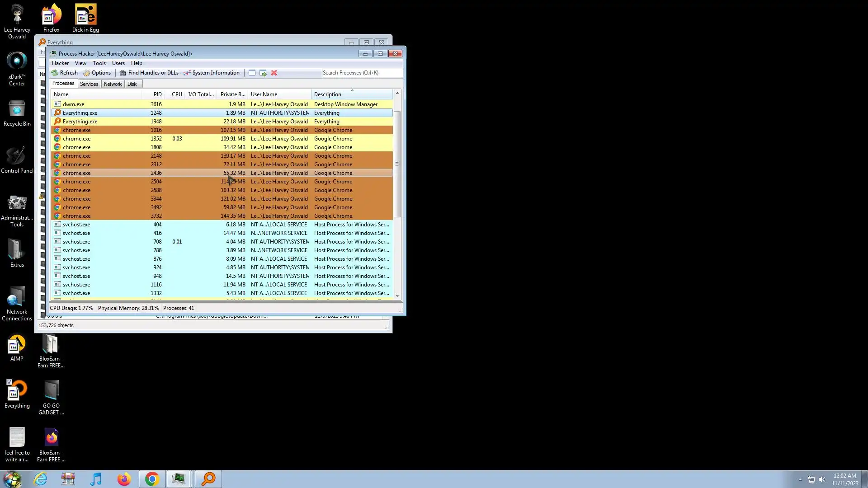Click the red X terminate icon
This screenshot has height=488, width=868.
point(274,73)
